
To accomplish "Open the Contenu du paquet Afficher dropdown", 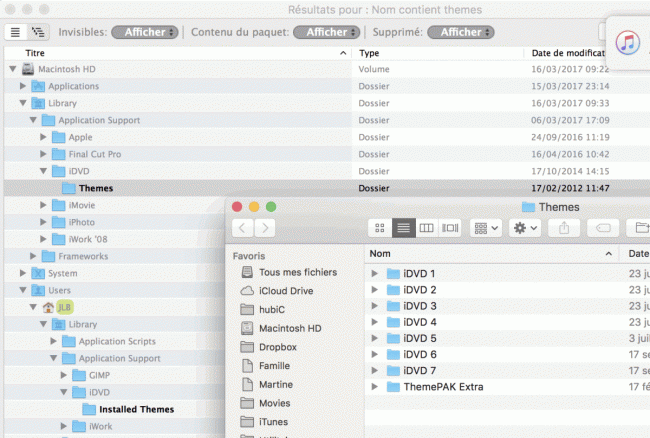I will click(326, 32).
